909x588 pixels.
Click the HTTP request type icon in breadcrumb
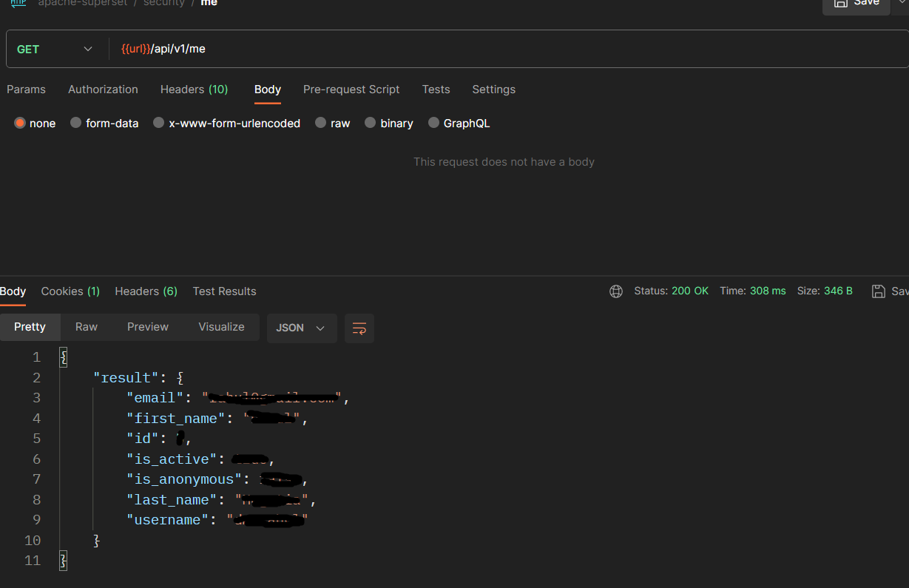pyautogui.click(x=18, y=3)
